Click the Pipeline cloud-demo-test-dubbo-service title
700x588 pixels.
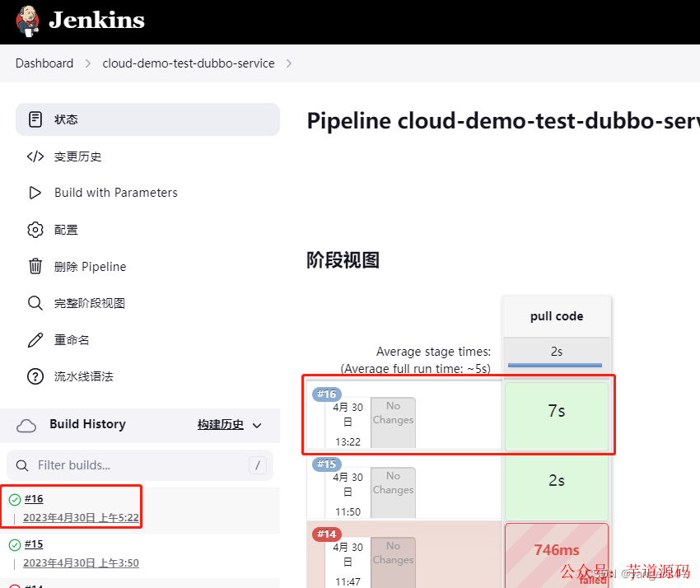503,121
